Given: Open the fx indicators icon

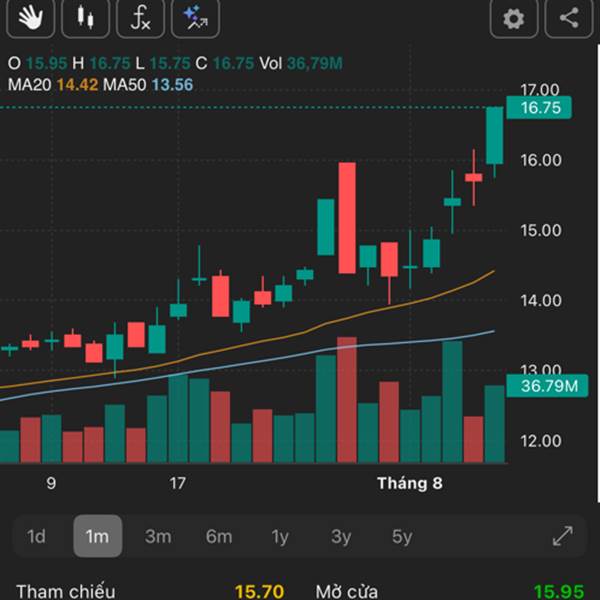Looking at the screenshot, I should click(140, 17).
